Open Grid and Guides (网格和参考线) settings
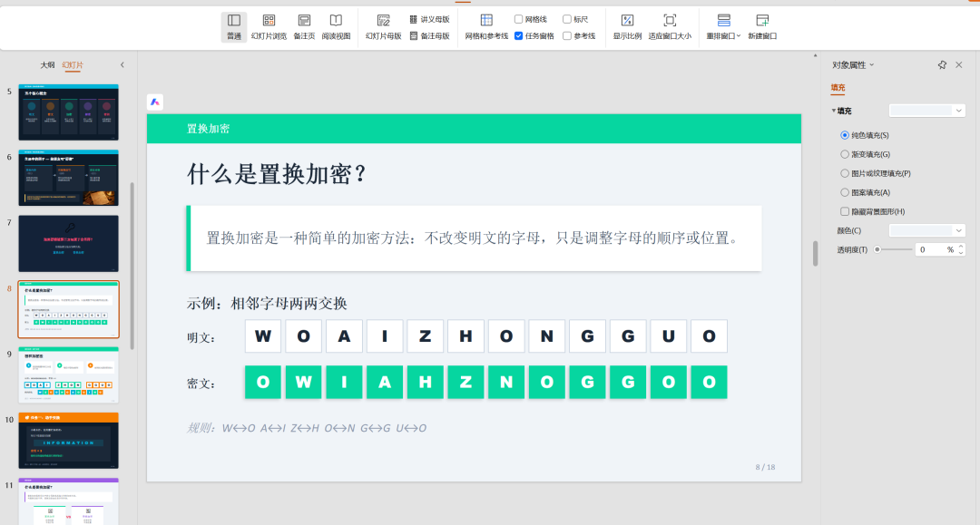The image size is (980, 525). pyautogui.click(x=486, y=27)
